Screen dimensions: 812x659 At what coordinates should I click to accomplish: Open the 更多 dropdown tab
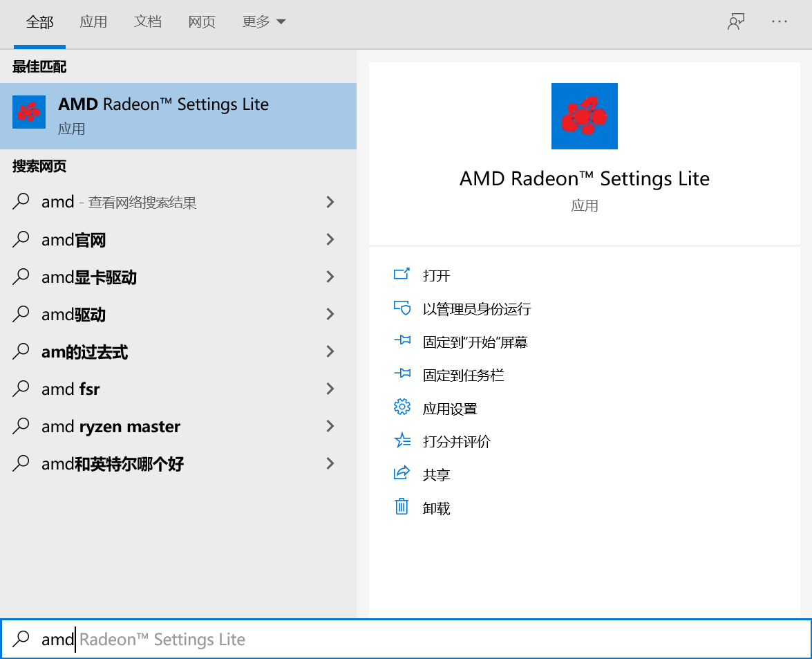(x=263, y=21)
